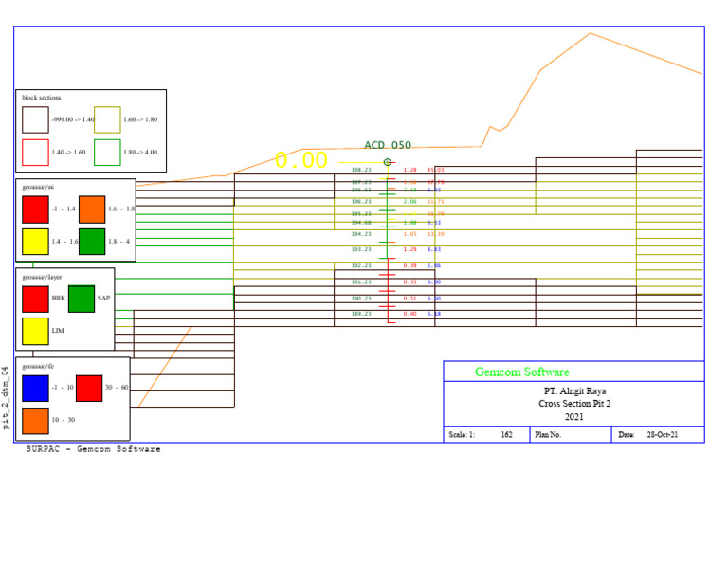Screen dimensions: 728x563
Task: Click the red 1.40 -> 1.60 block box
Action: coord(35,153)
